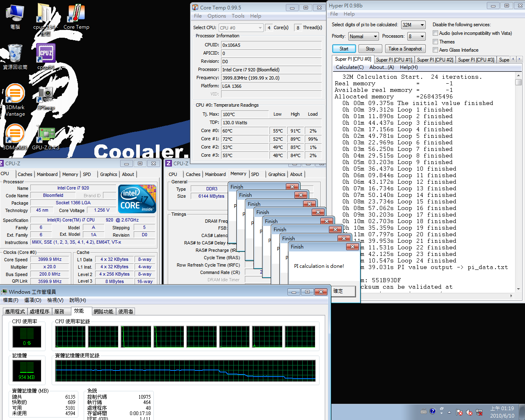Launch the EPSnap camera shortcut

46,98
